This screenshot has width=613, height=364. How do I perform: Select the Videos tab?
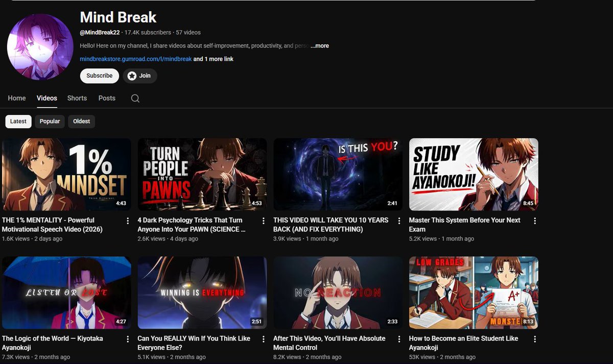pyautogui.click(x=47, y=98)
